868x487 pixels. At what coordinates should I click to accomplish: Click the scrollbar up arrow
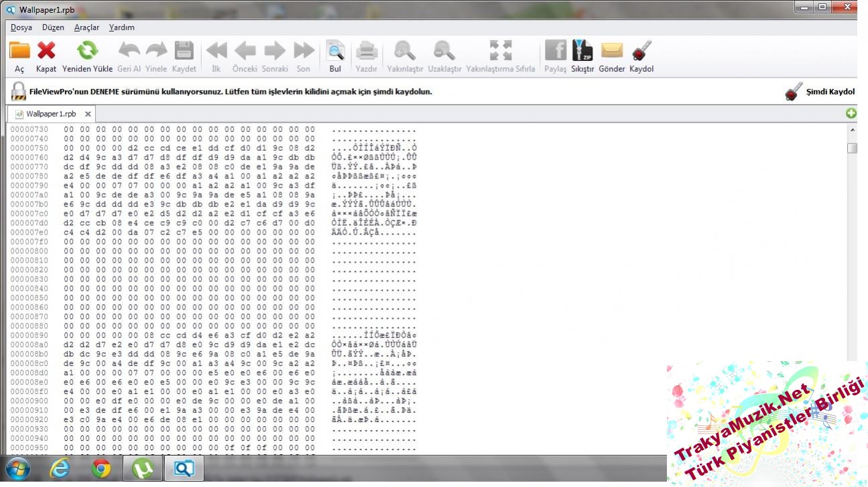(x=852, y=131)
